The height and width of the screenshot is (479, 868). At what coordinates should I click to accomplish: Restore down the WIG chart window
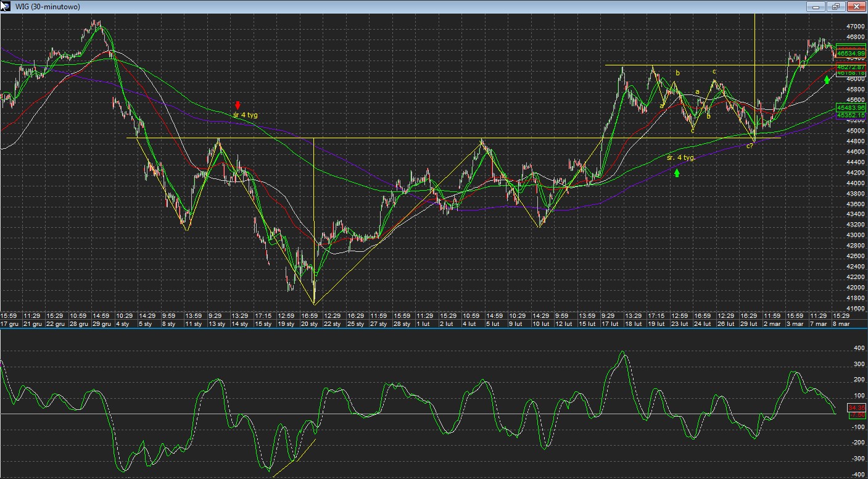(836, 6)
